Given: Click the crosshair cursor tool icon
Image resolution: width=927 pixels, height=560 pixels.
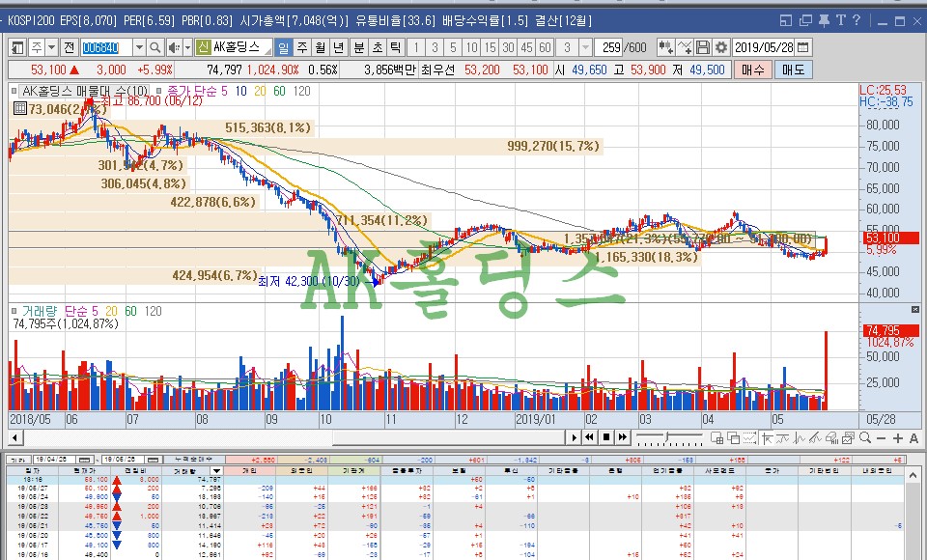Looking at the screenshot, I should click(x=768, y=437).
